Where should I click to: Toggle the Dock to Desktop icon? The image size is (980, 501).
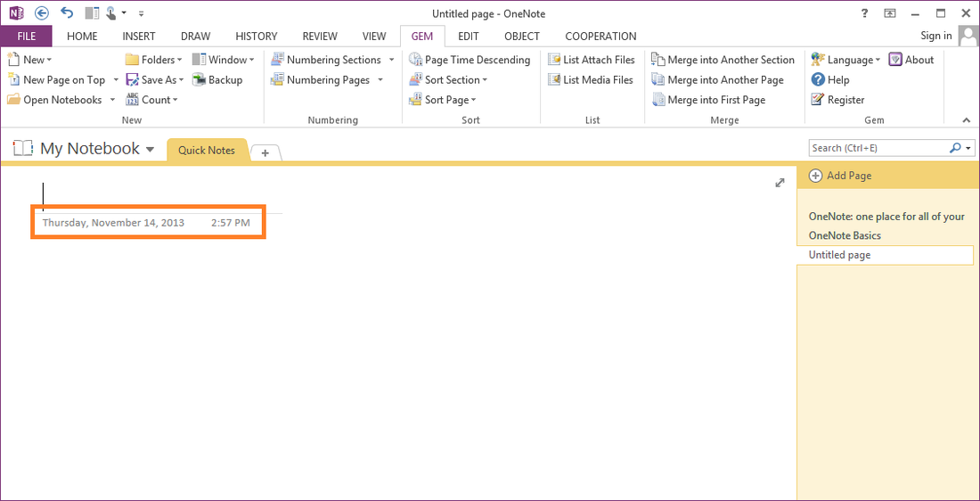point(92,12)
